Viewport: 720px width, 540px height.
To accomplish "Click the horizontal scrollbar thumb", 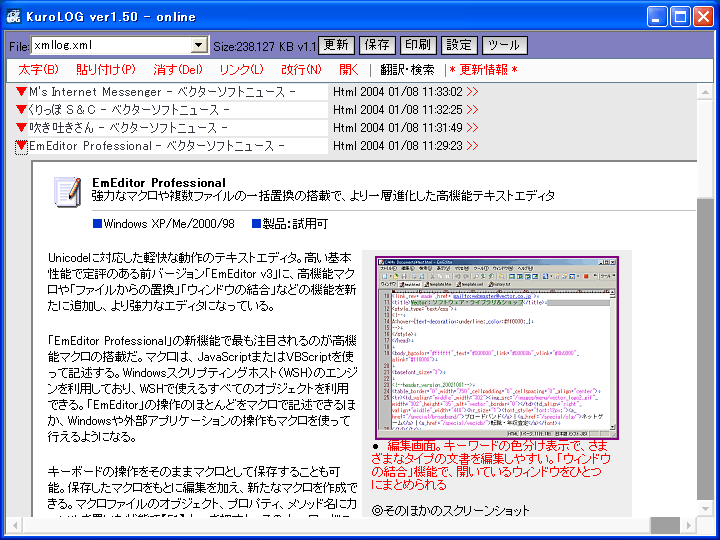I will (665, 525).
